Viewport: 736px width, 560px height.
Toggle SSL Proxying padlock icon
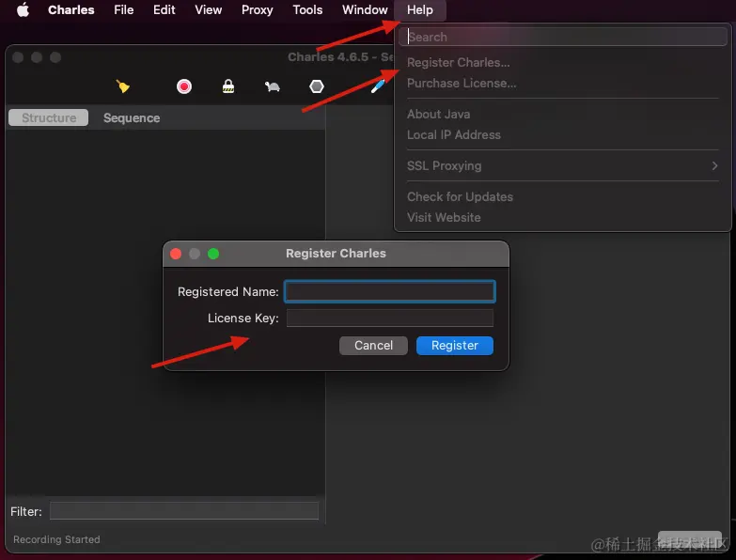click(228, 86)
